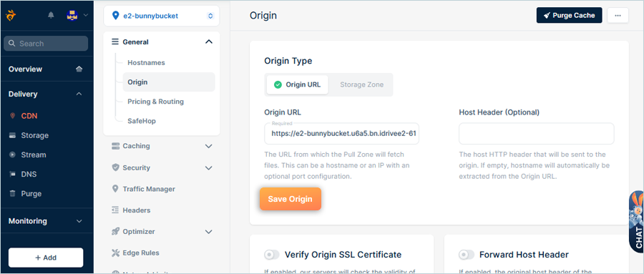Click the Security shield icon
This screenshot has width=644, height=274.
(115, 167)
